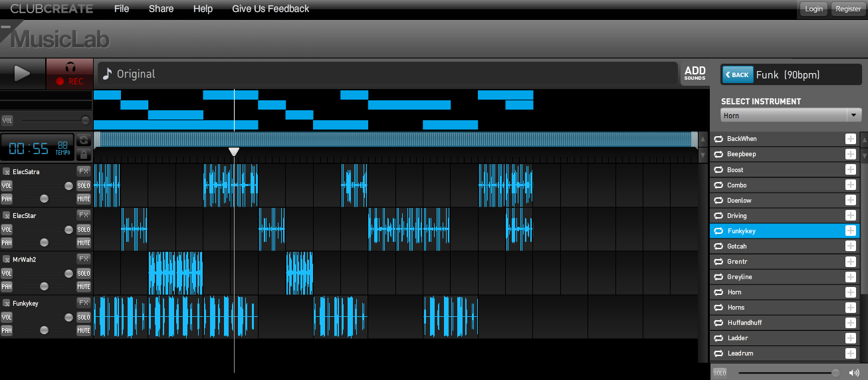Open FX for the ElecStar track
Screen dimensions: 868x380
point(84,215)
